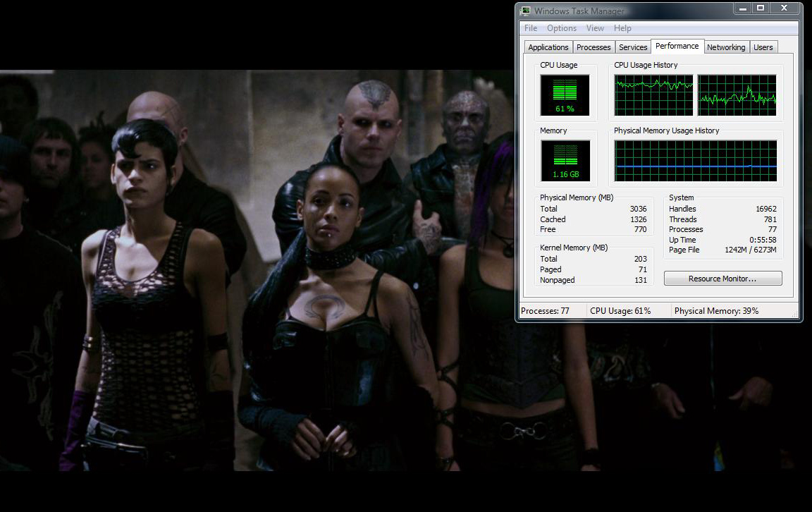Click the System Processes value 77

click(773, 229)
